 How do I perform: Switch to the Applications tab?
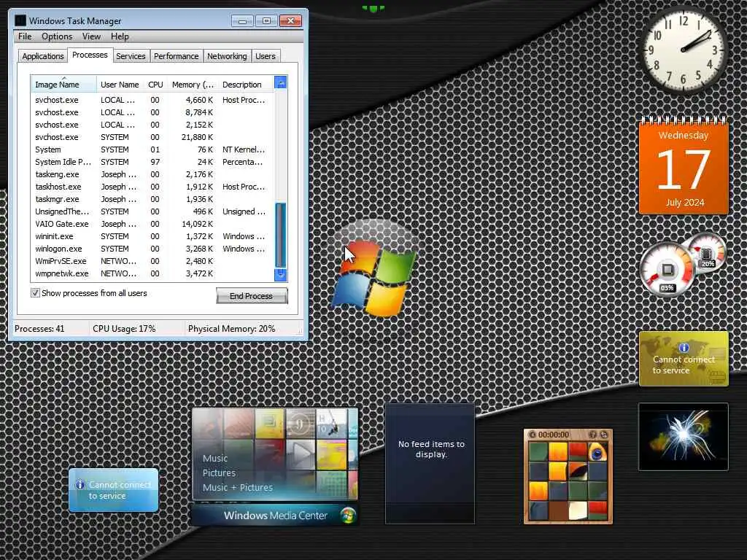click(x=43, y=56)
